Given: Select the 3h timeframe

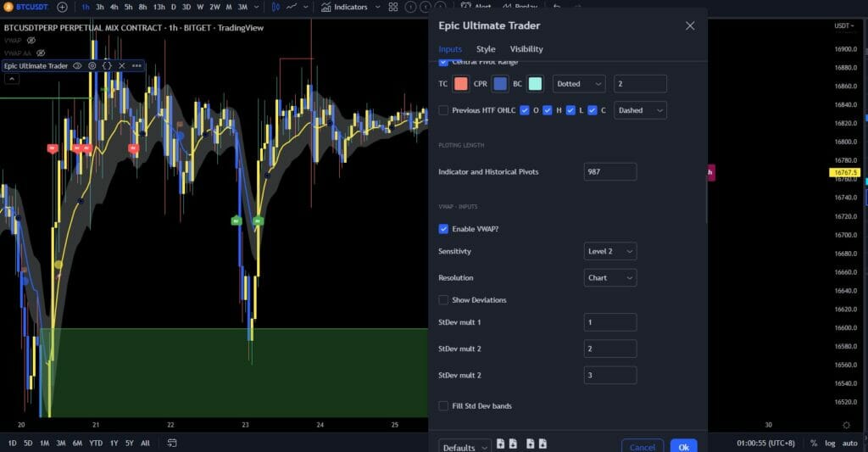Looking at the screenshot, I should (100, 7).
